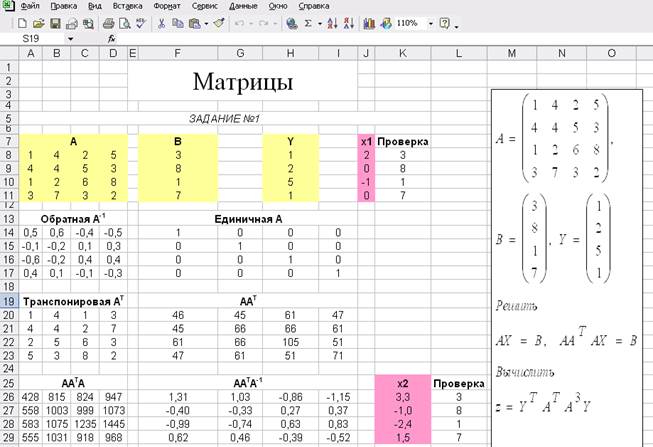Open the Paste options dropdown arrow

(206, 24)
